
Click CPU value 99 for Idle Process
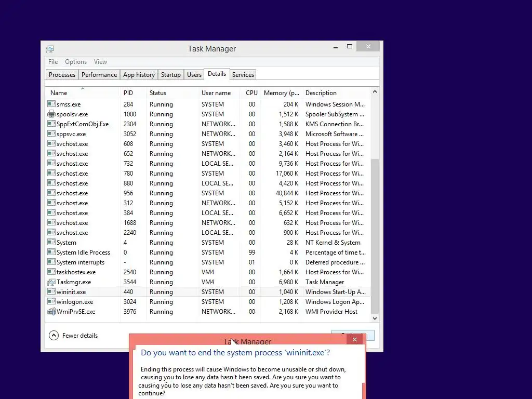252,252
